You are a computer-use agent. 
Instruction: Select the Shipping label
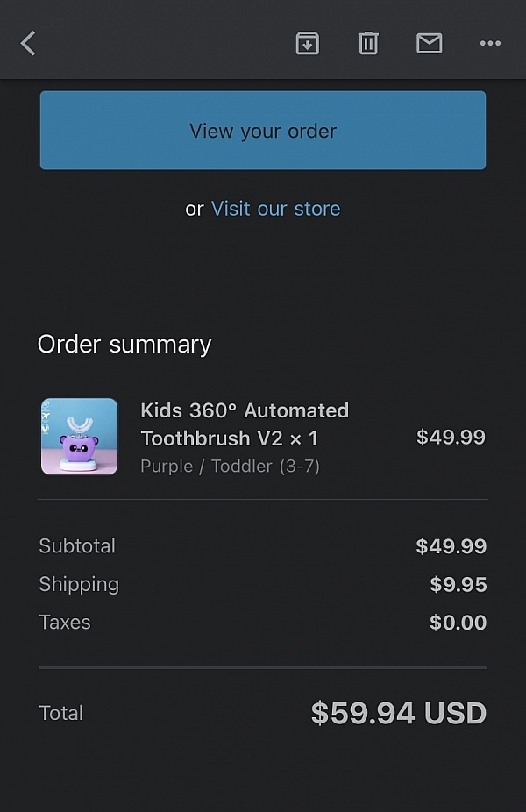click(x=79, y=585)
